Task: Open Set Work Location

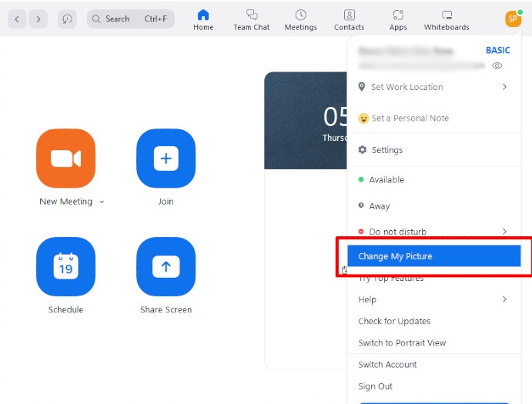Action: pyautogui.click(x=434, y=87)
